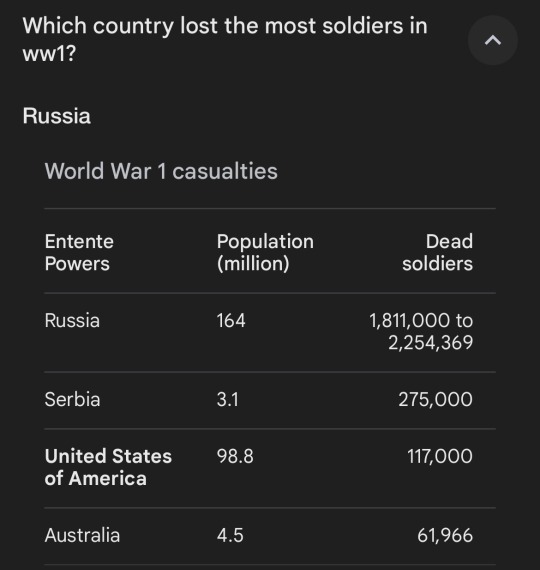Click 'ww1?' on the question's second line
The height and width of the screenshot is (570, 540).
(49, 54)
